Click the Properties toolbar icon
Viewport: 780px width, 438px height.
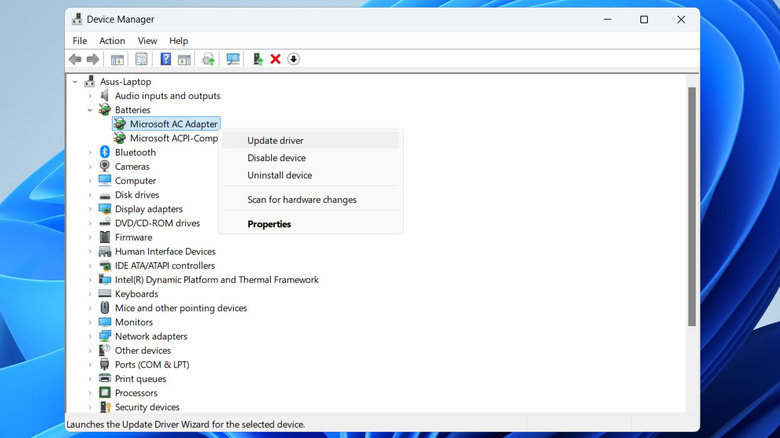click(142, 59)
